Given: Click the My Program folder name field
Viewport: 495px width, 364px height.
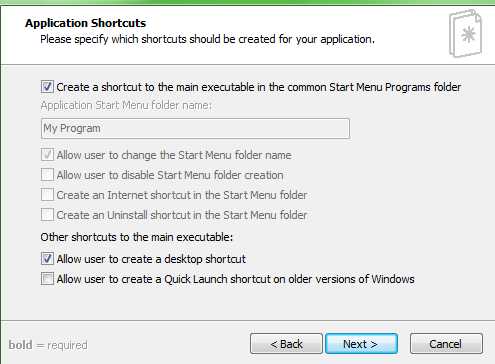Looking at the screenshot, I should tap(195, 128).
